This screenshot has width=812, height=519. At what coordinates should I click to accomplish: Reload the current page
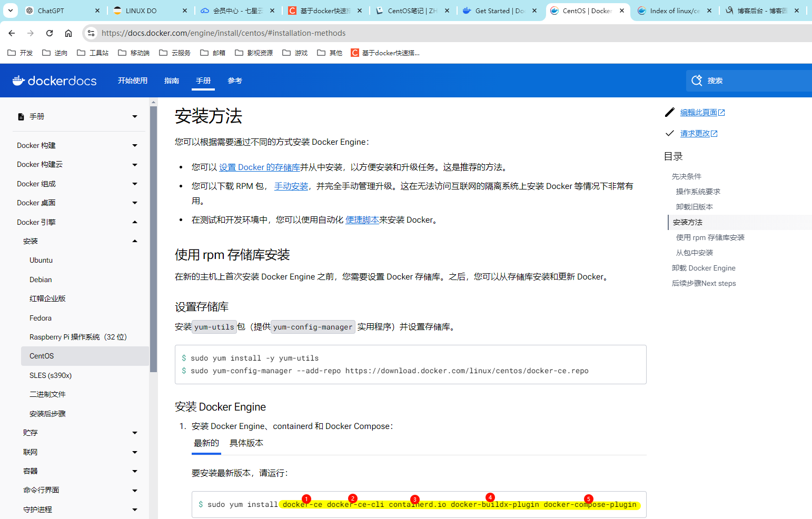[49, 33]
